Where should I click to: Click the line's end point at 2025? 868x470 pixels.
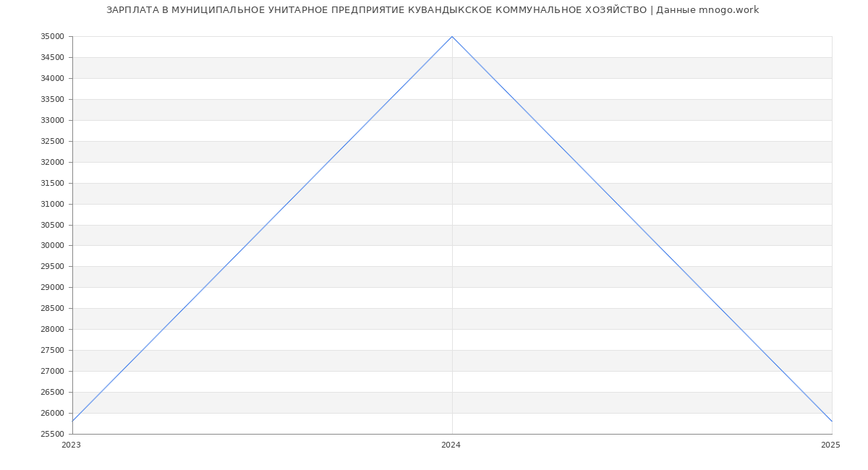tap(832, 421)
